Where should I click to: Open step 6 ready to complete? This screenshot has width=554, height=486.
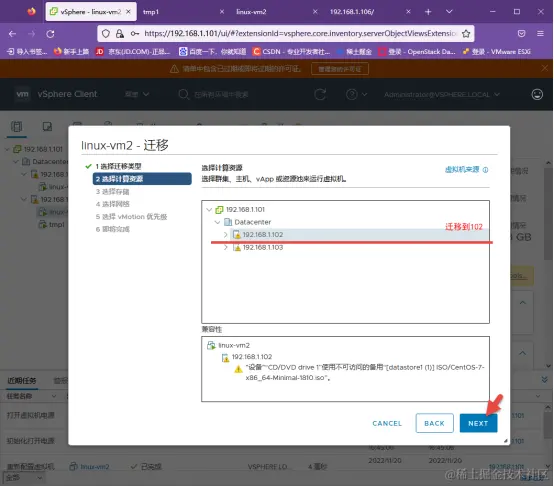112,229
